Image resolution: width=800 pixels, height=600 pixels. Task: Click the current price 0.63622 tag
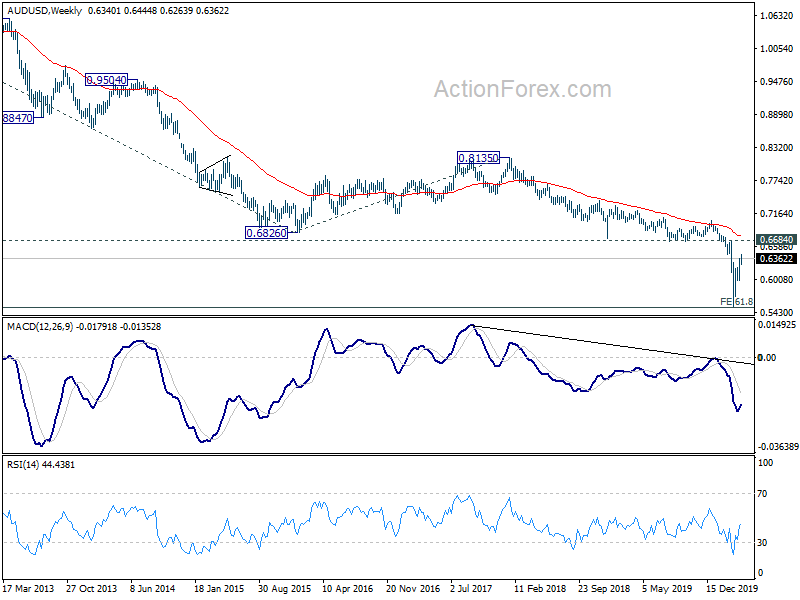776,259
